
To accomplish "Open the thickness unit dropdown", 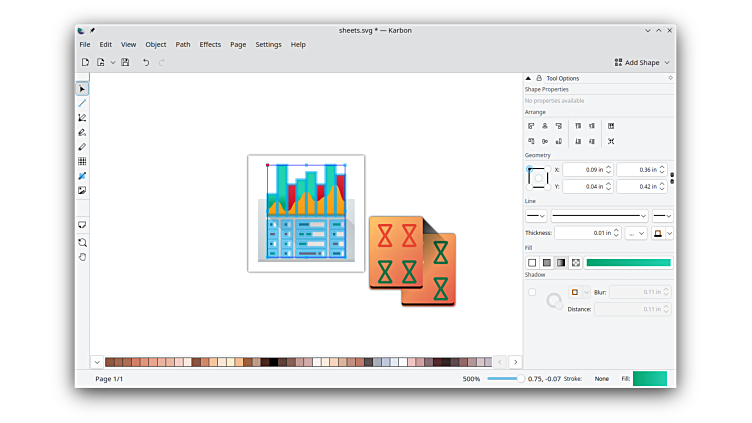I will pos(636,233).
